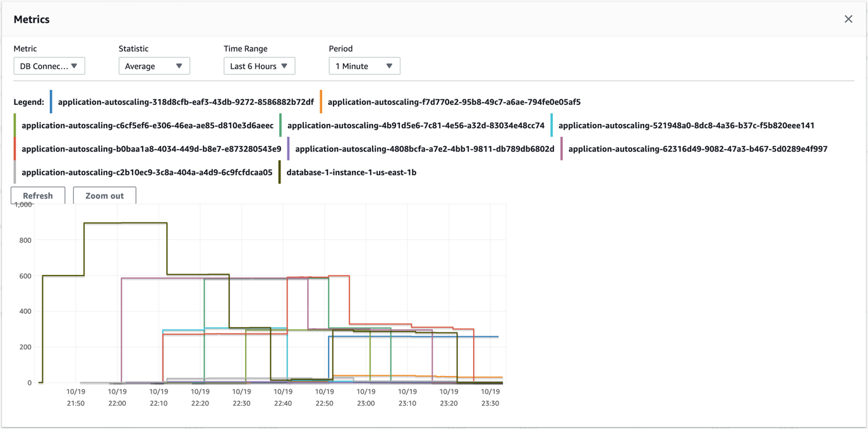
Task: Click blue swatch for application-autoscaling-318d8cfb
Action: click(x=51, y=102)
